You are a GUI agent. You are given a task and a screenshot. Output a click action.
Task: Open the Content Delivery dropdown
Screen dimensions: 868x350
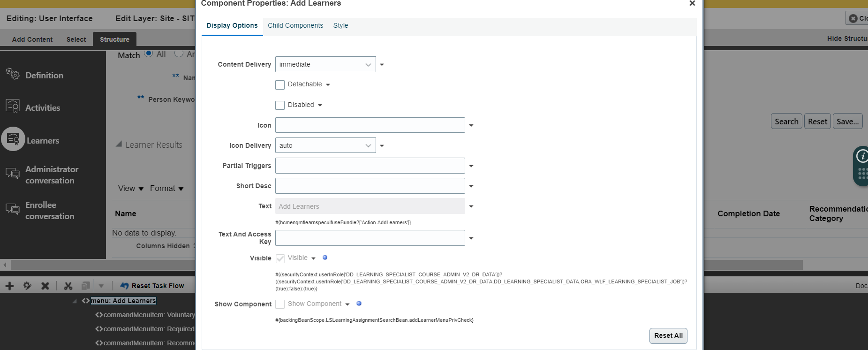(325, 65)
